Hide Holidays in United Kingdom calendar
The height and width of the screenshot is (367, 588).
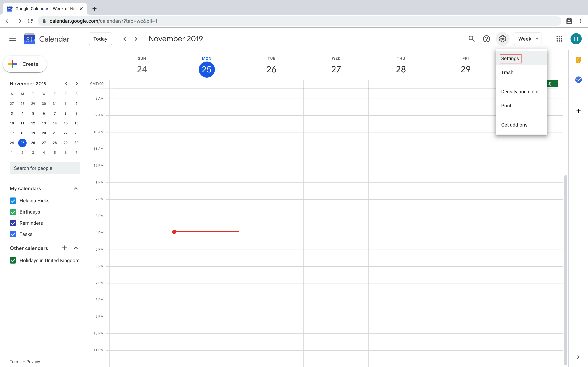pos(13,260)
